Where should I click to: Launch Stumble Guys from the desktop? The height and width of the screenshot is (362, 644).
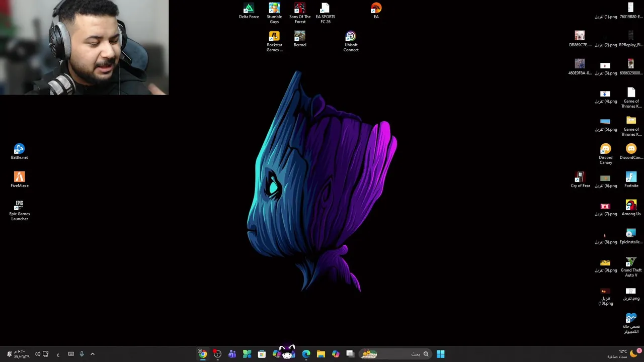click(274, 14)
